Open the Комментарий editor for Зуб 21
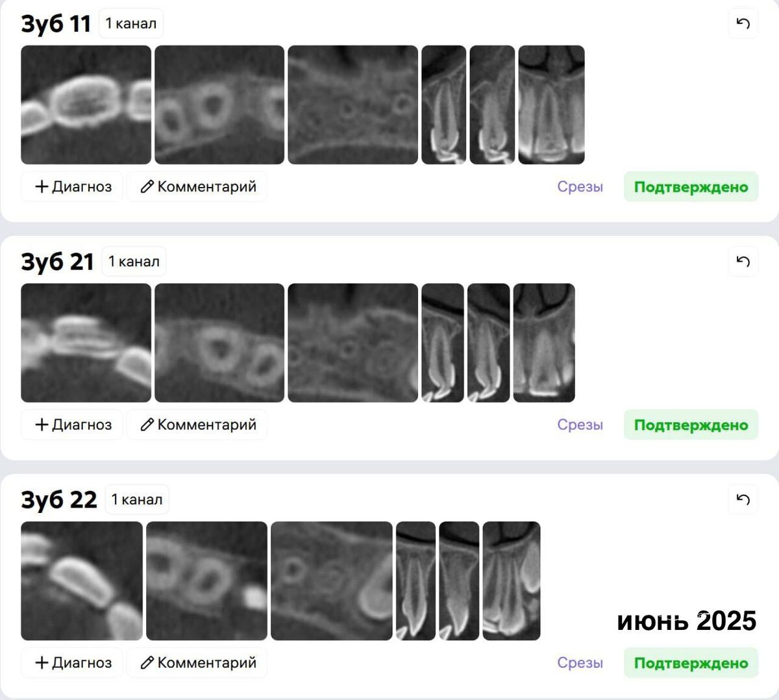The width and height of the screenshot is (779, 700). pos(197,425)
